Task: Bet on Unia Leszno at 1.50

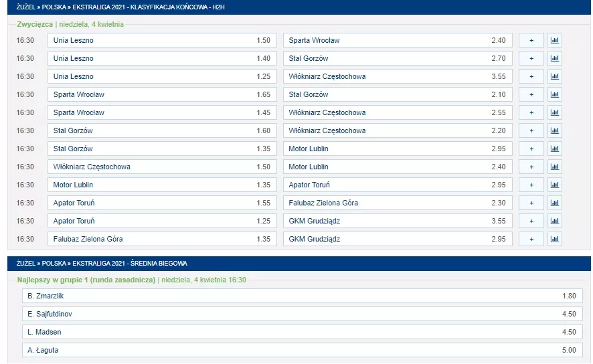Action: coord(162,40)
